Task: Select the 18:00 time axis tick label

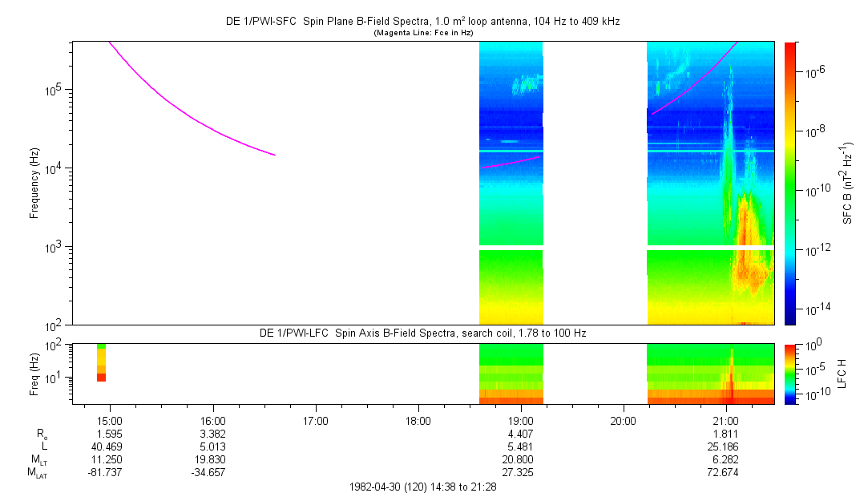Action: click(x=418, y=420)
